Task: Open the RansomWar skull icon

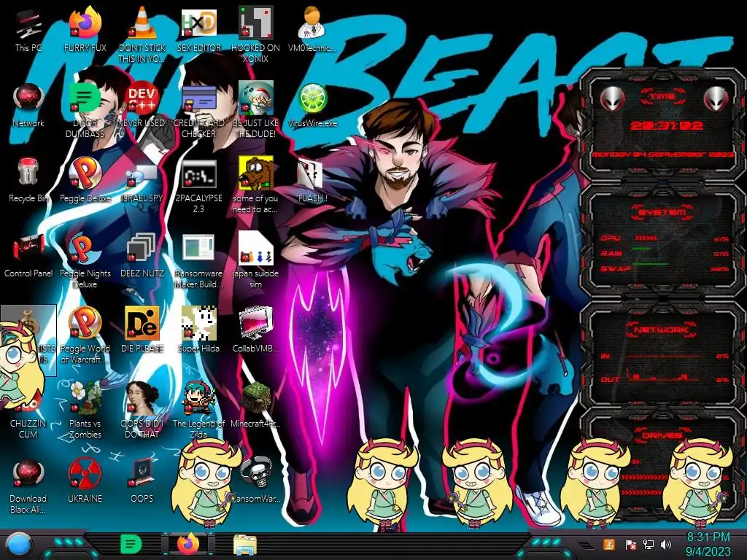Action: (x=256, y=481)
